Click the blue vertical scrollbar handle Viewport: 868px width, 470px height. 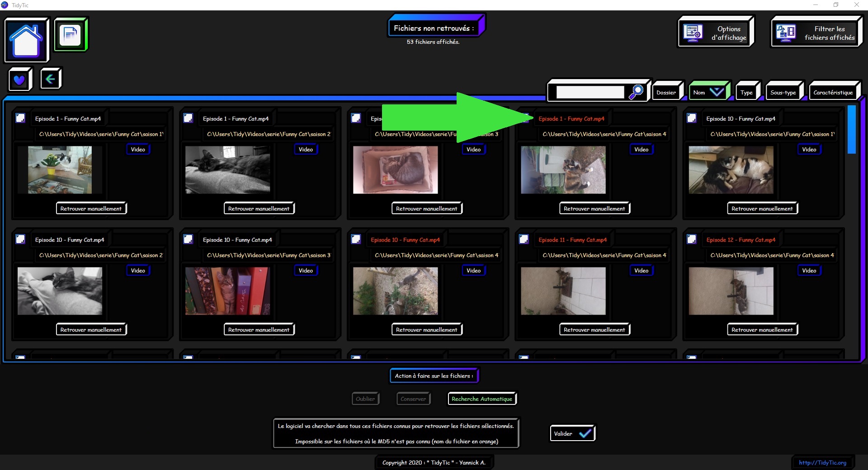[852, 130]
